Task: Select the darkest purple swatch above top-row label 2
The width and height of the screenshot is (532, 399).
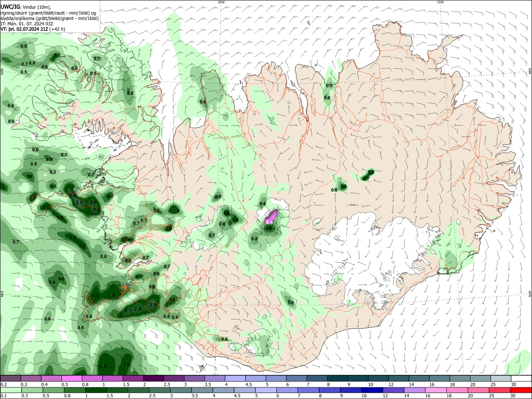Action: 153,378
